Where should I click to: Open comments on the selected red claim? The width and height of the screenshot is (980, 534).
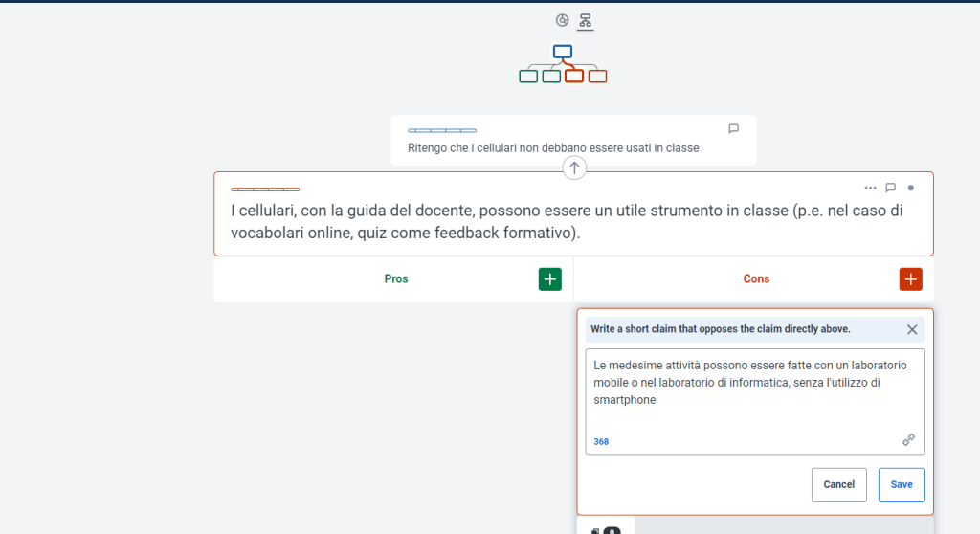coord(890,188)
